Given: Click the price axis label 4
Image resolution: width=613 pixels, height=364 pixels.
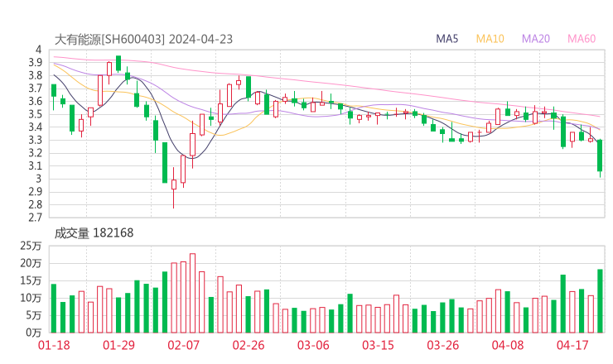Looking at the screenshot, I should (38, 50).
